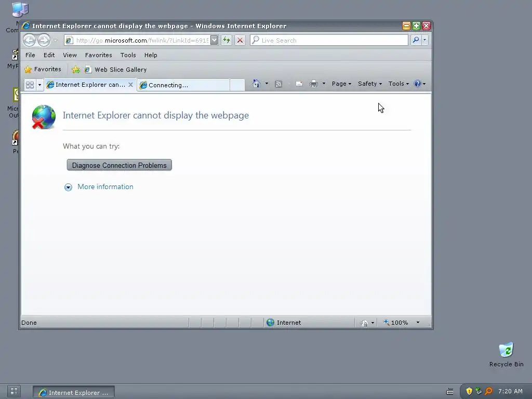Open recent pages dropdown beside Forward button
Screen dimensions: 532x399
click(x=55, y=41)
